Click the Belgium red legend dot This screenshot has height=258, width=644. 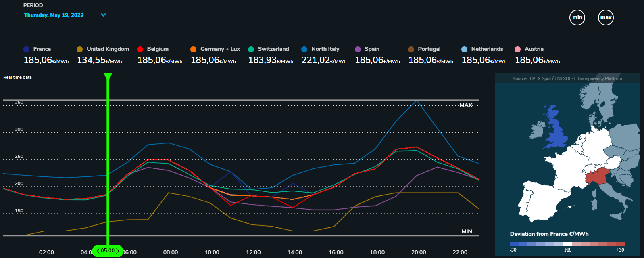[x=140, y=49]
